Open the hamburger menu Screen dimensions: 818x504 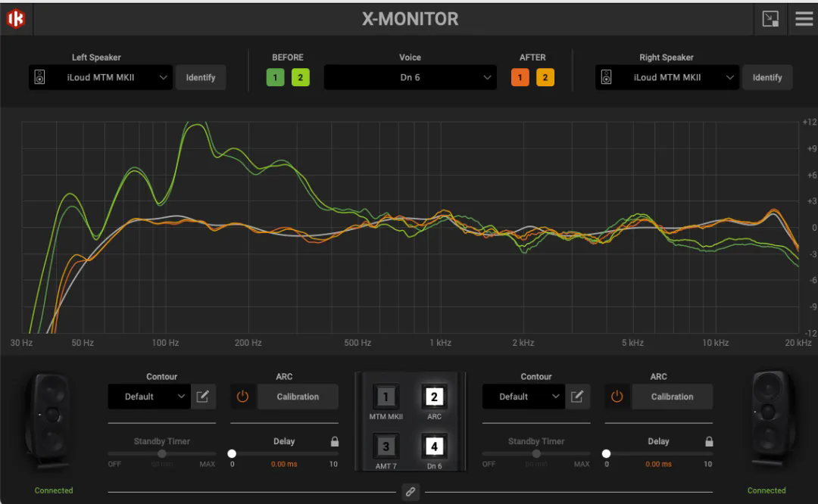click(804, 19)
